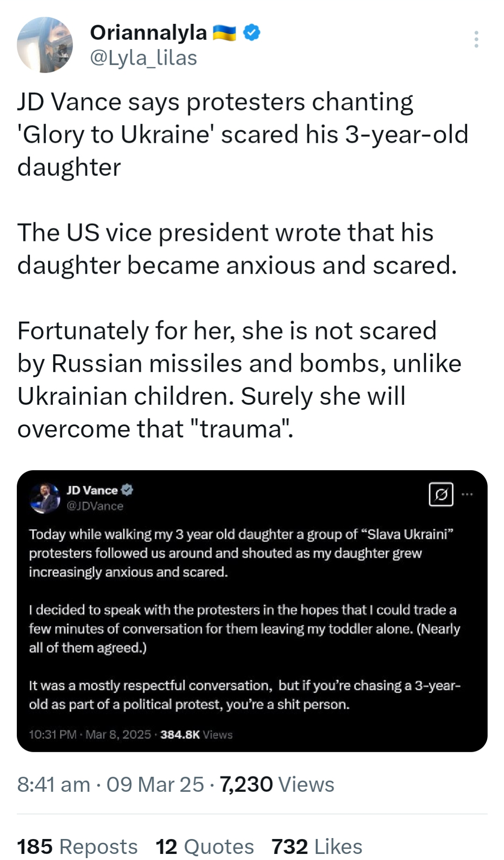Click JD Vance's avatar in quoted post
The image size is (504, 860).
45,498
